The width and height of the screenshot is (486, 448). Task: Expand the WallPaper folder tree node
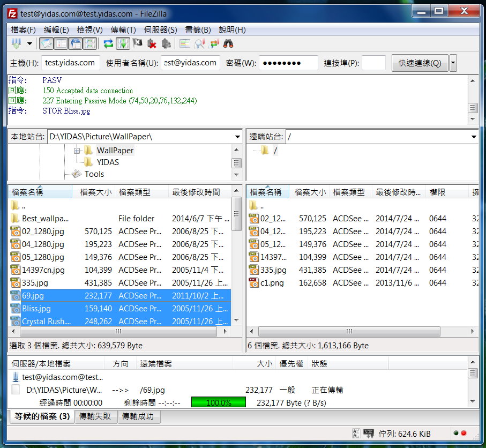pyautogui.click(x=77, y=151)
